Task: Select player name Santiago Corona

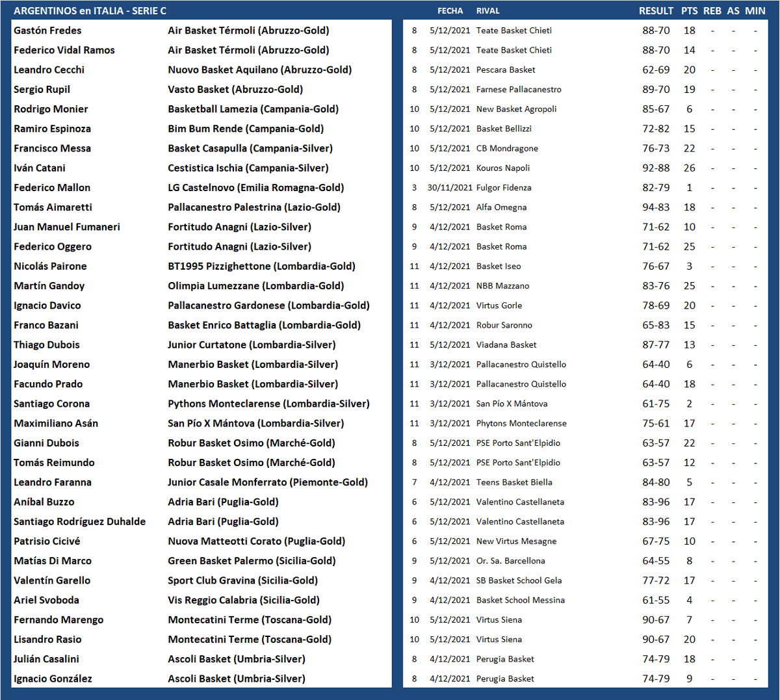Action: pyautogui.click(x=51, y=404)
